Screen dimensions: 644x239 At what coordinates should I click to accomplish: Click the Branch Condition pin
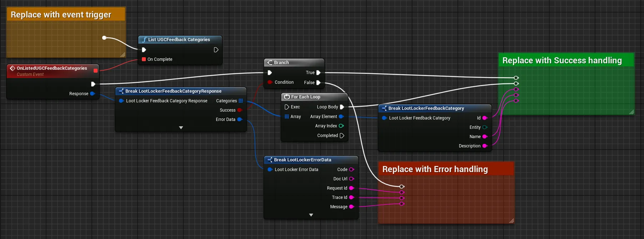click(x=270, y=82)
